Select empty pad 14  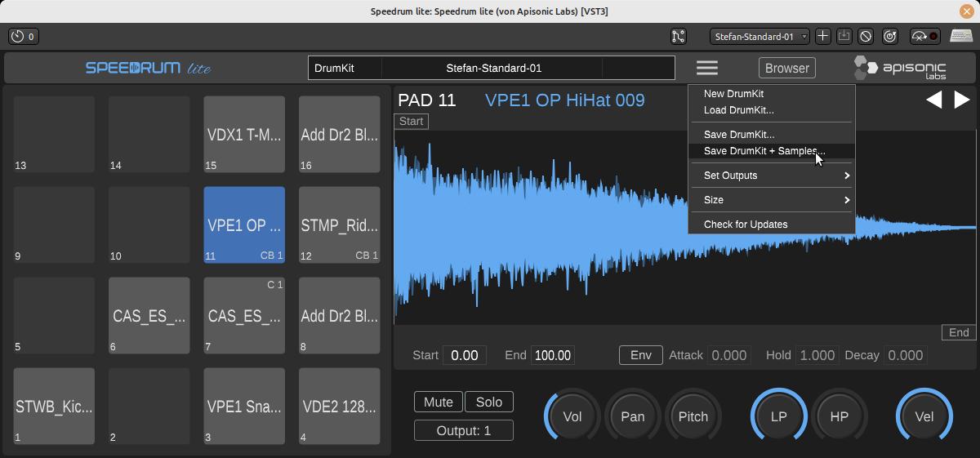(x=149, y=135)
